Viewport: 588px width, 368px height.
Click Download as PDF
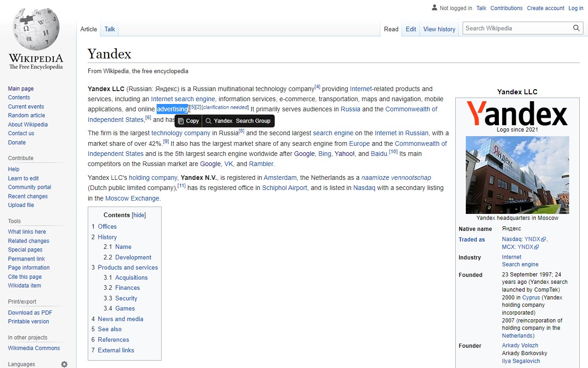(30, 313)
